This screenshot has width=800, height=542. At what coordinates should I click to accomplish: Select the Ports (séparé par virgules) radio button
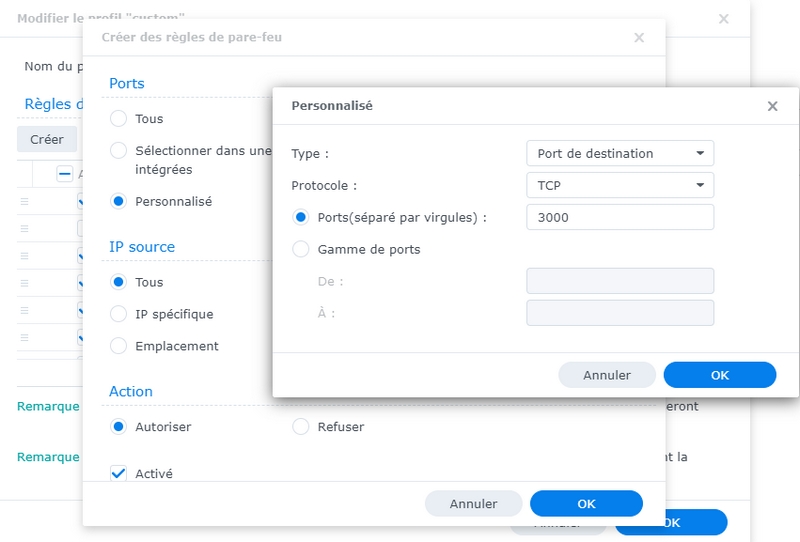[x=300, y=217]
